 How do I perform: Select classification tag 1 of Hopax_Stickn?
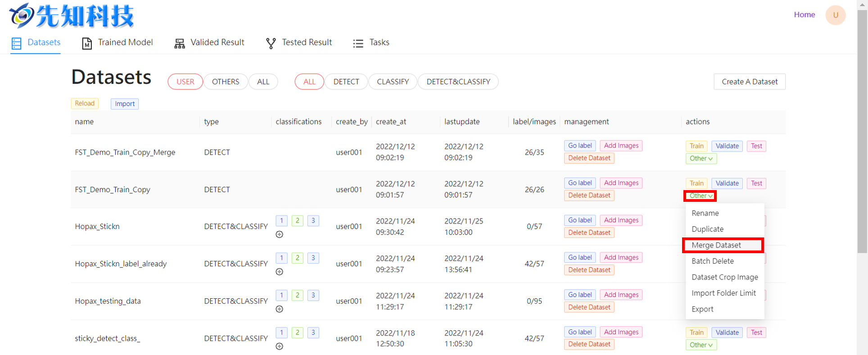tap(281, 221)
